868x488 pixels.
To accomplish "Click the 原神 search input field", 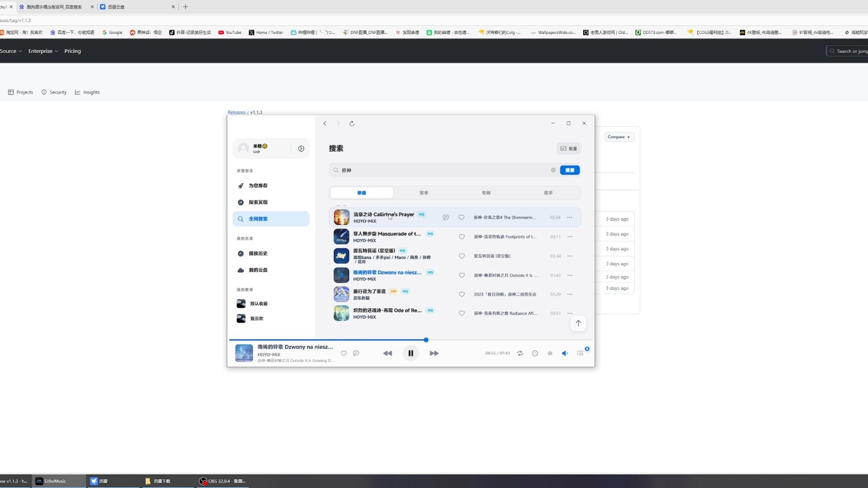I will 443,170.
